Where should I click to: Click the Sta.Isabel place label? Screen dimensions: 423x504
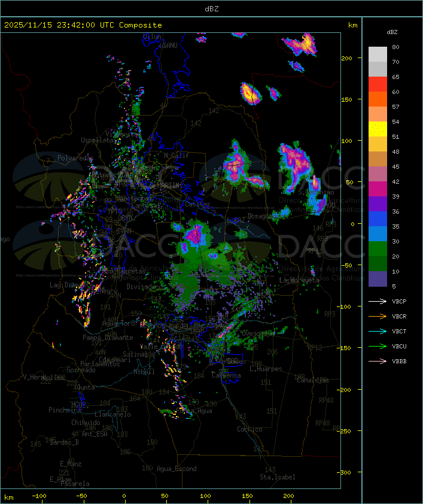click(278, 477)
